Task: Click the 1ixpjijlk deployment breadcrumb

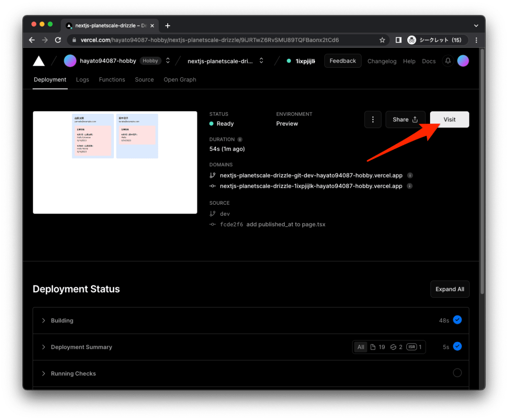Action: (x=305, y=61)
